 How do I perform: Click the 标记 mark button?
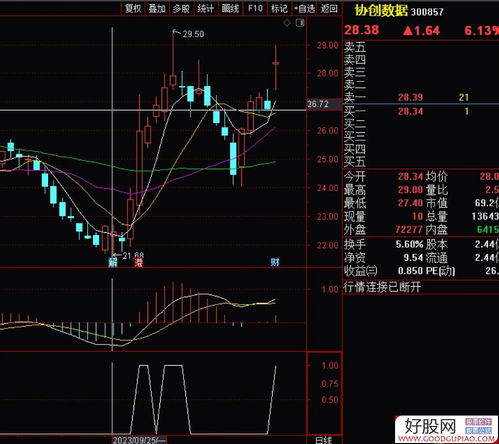click(x=279, y=8)
